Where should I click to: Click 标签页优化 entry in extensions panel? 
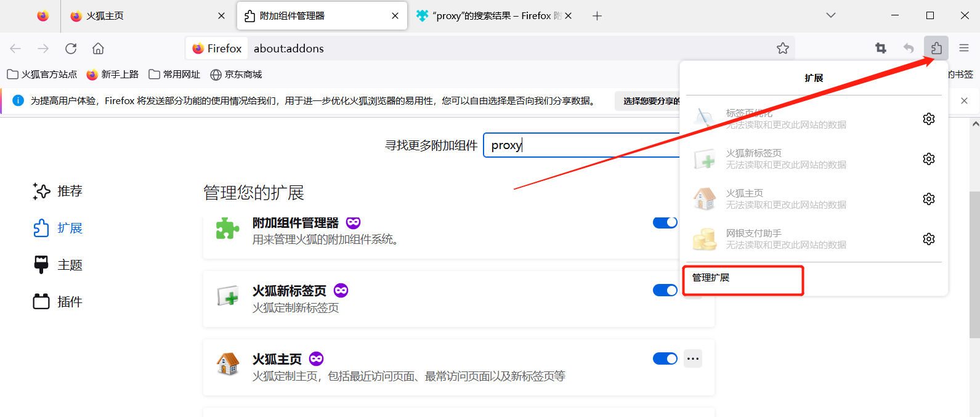point(804,119)
